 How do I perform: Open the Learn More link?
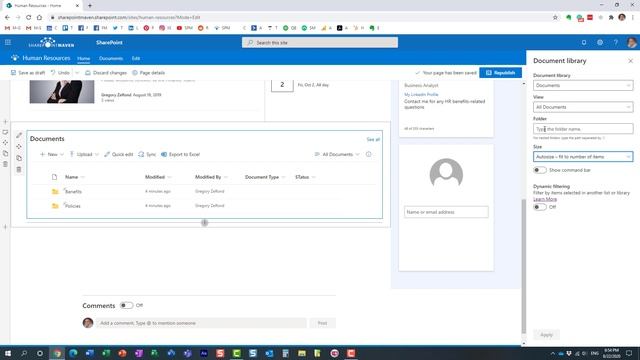(x=545, y=199)
